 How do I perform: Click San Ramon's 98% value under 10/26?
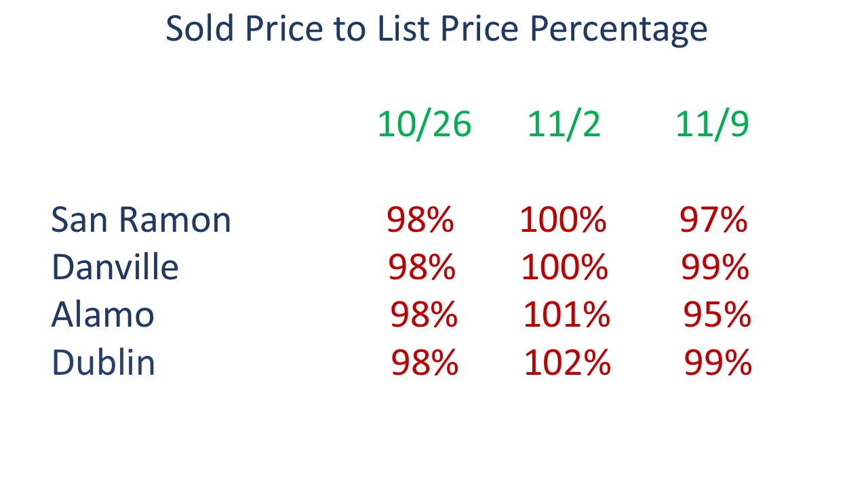420,220
